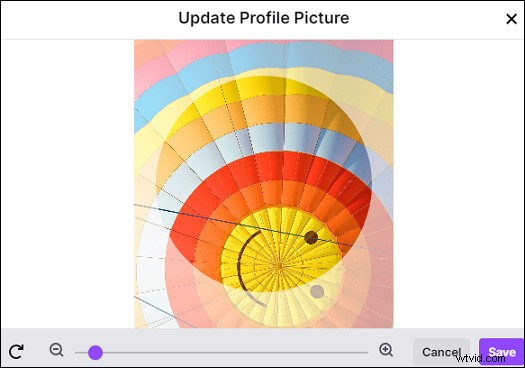Click the dark eye dot on the balloon

coord(311,237)
